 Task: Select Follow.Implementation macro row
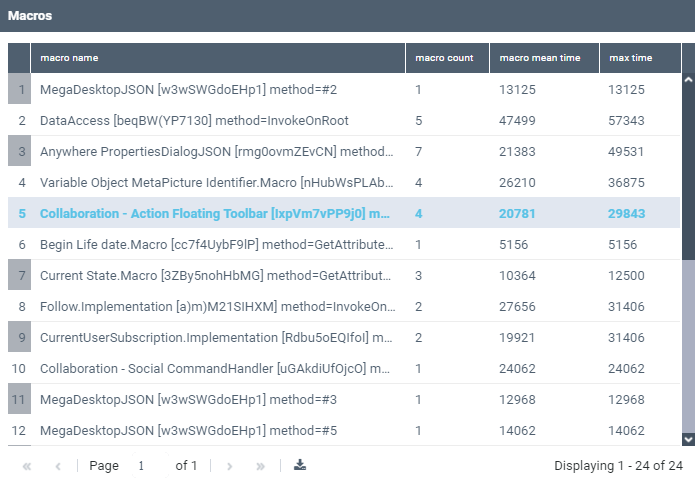(217, 307)
